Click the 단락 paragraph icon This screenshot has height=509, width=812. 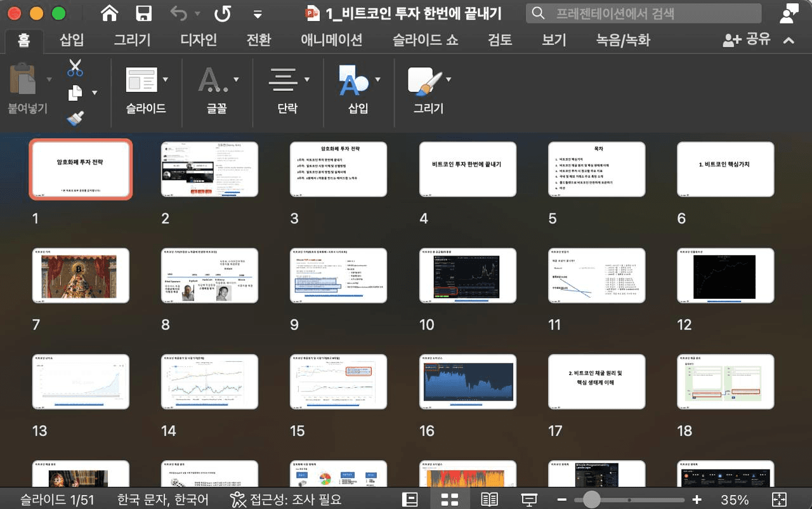point(284,80)
